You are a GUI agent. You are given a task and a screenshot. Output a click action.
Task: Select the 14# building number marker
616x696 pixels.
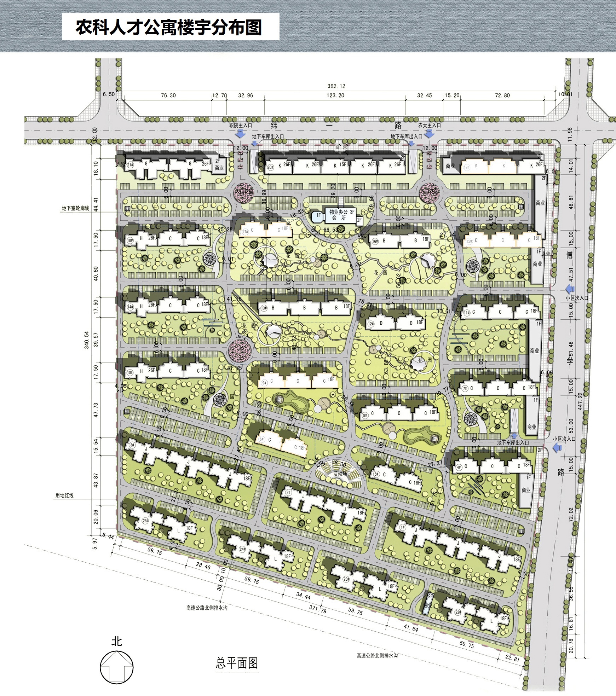[x=130, y=307]
